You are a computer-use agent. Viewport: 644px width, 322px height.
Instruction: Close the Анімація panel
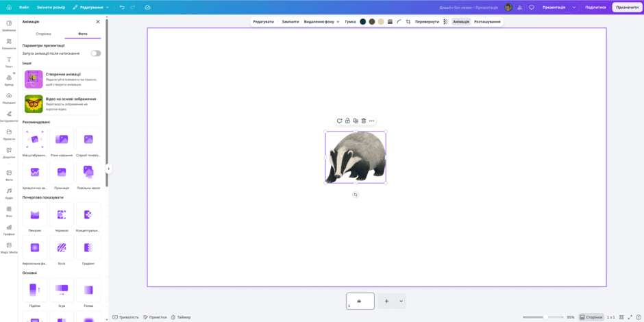click(98, 21)
